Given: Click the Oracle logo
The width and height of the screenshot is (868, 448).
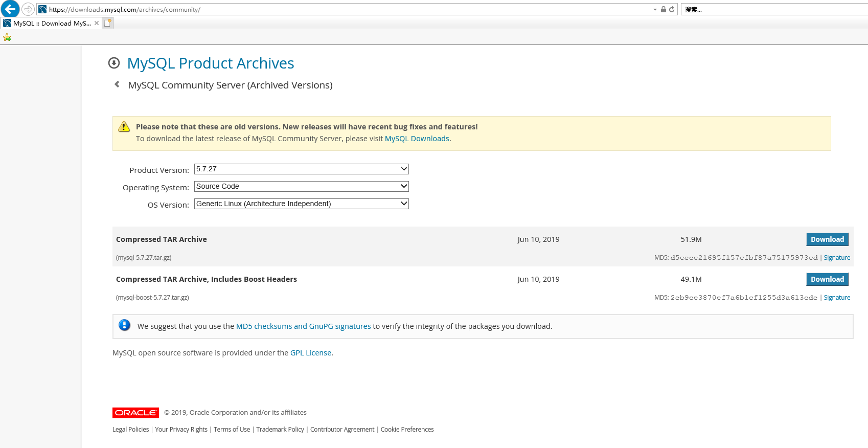Looking at the screenshot, I should click(135, 413).
